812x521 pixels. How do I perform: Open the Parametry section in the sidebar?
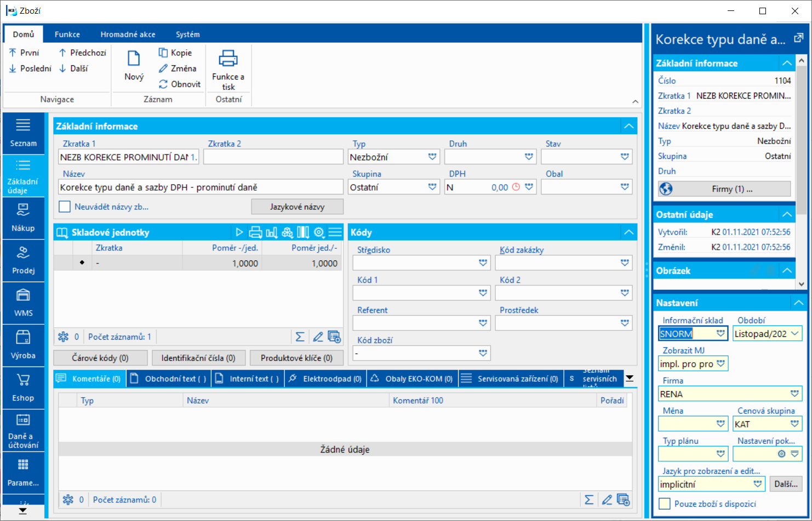pyautogui.click(x=23, y=473)
